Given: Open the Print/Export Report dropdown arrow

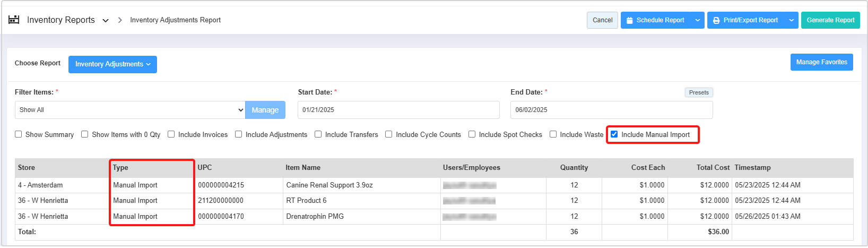Looking at the screenshot, I should pos(791,20).
